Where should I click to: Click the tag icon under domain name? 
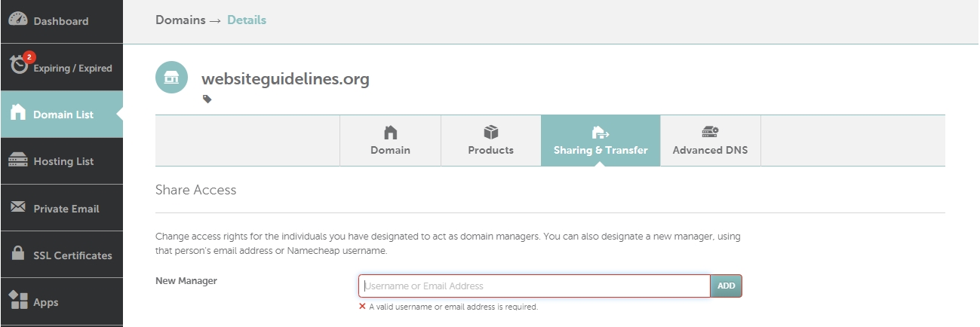point(207,99)
